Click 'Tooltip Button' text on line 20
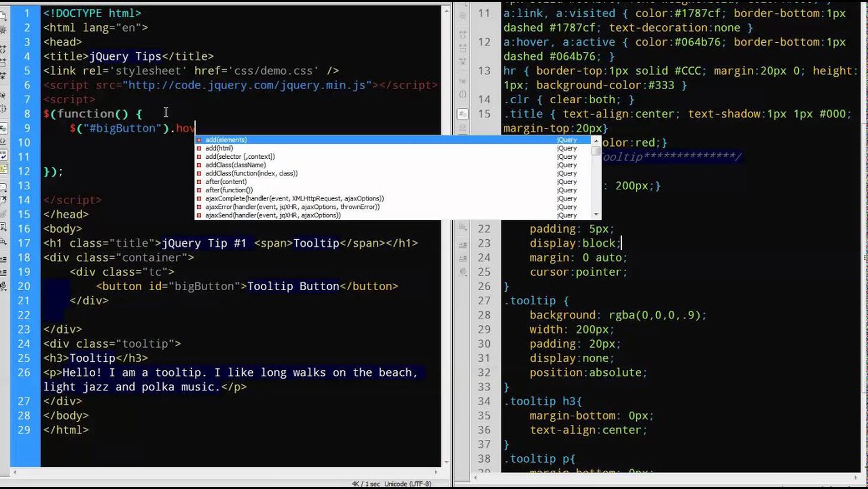 [293, 286]
